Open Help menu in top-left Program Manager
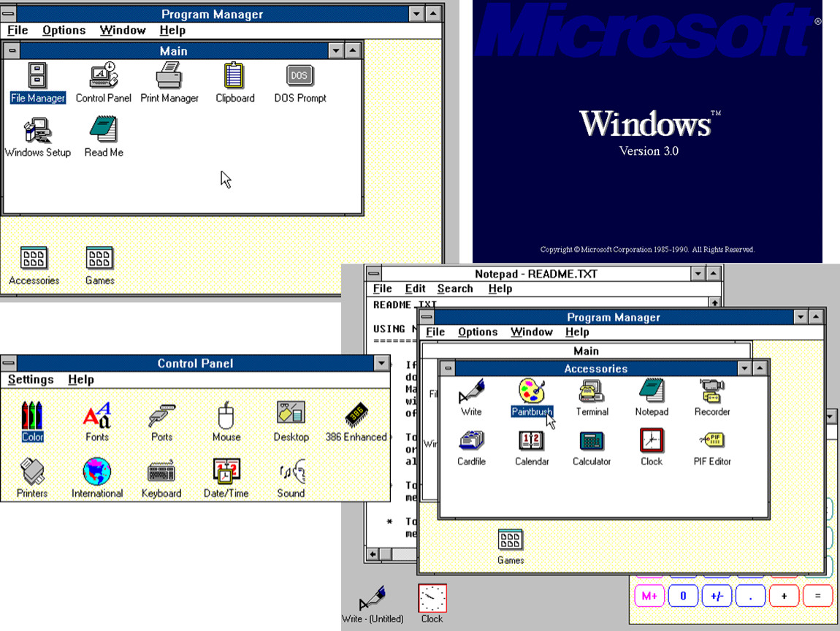This screenshot has width=840, height=631. click(172, 30)
